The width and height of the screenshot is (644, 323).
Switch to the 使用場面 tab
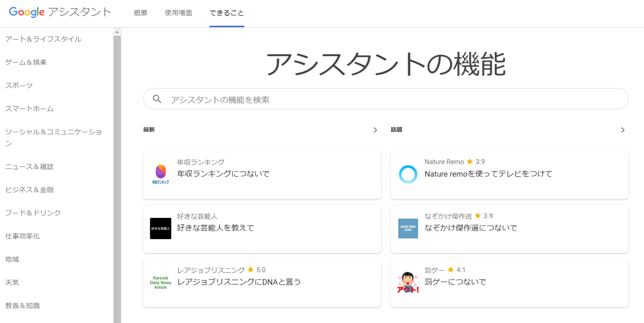pyautogui.click(x=178, y=13)
